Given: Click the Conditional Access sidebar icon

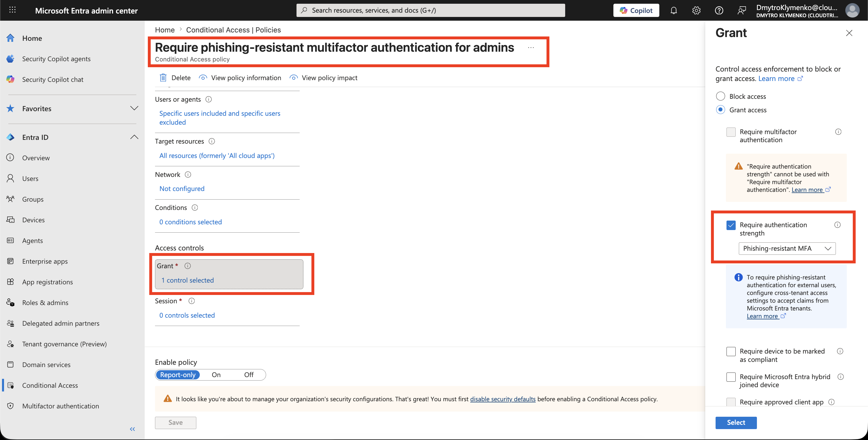Looking at the screenshot, I should click(x=10, y=385).
